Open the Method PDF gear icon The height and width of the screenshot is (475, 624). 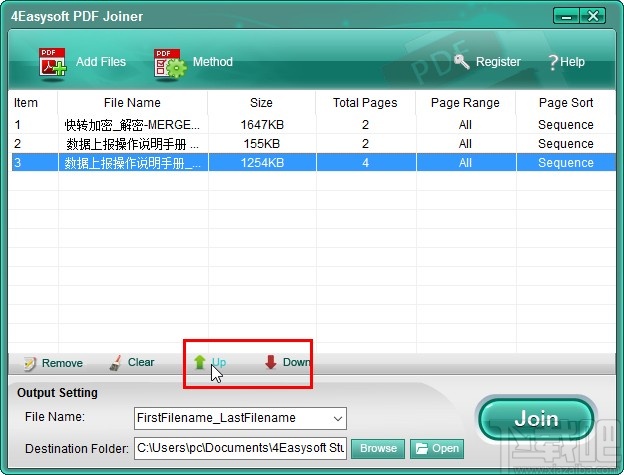(x=170, y=63)
